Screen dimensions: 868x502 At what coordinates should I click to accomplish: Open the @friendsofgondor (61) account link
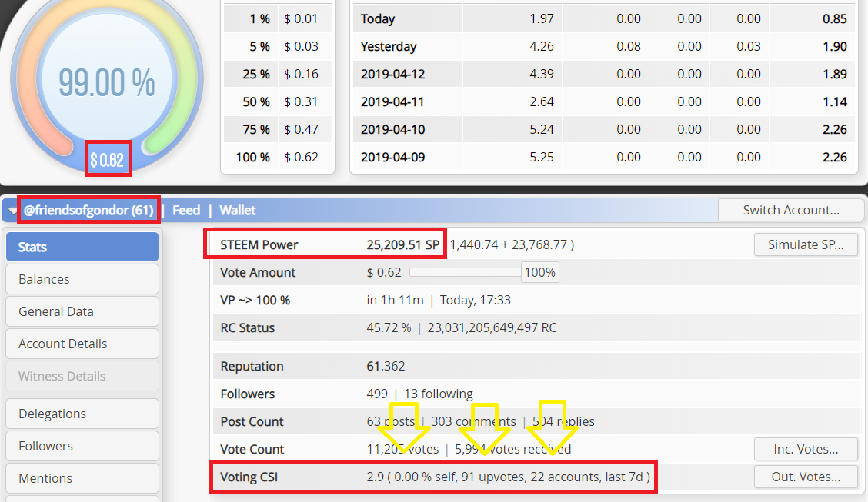click(x=88, y=210)
